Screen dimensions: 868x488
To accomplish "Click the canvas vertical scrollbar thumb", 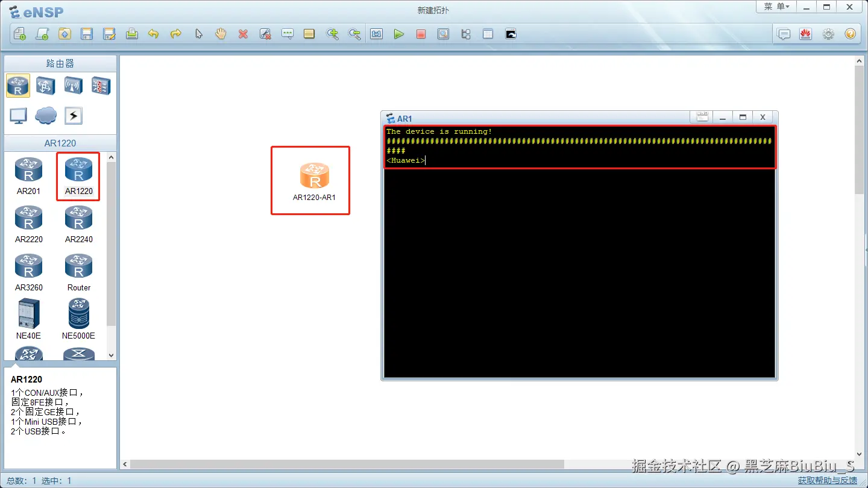I will click(859, 130).
